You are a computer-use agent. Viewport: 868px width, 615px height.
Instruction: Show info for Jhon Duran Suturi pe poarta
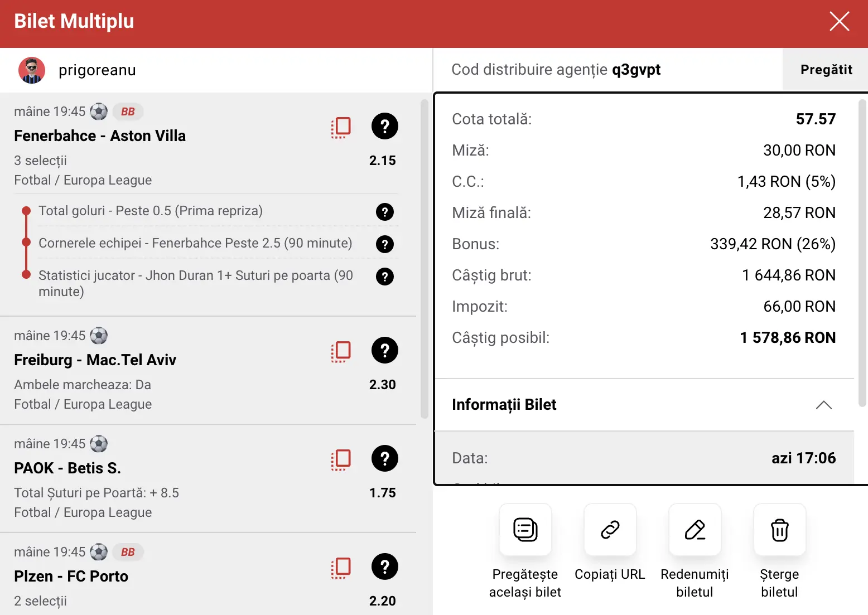[384, 277]
